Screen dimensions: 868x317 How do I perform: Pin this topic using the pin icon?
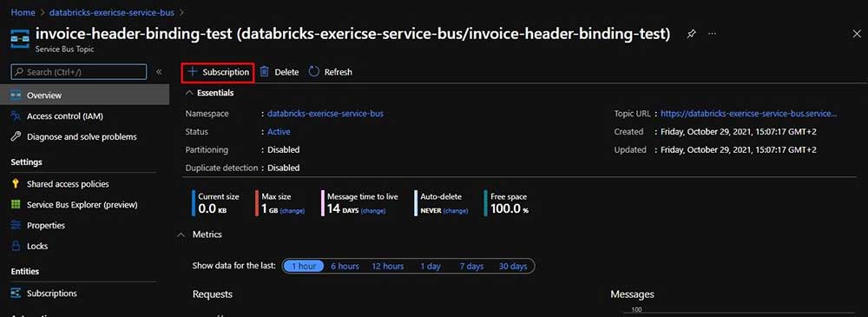point(691,34)
